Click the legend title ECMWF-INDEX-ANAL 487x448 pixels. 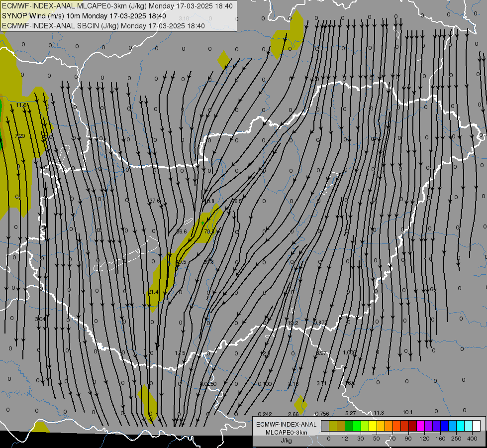(286, 425)
